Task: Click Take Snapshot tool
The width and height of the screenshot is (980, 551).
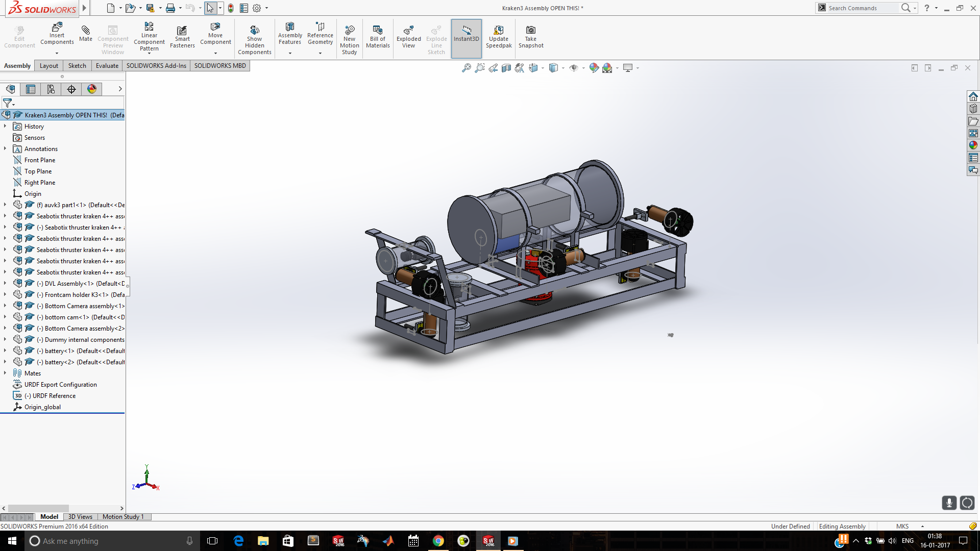Action: pyautogui.click(x=531, y=37)
